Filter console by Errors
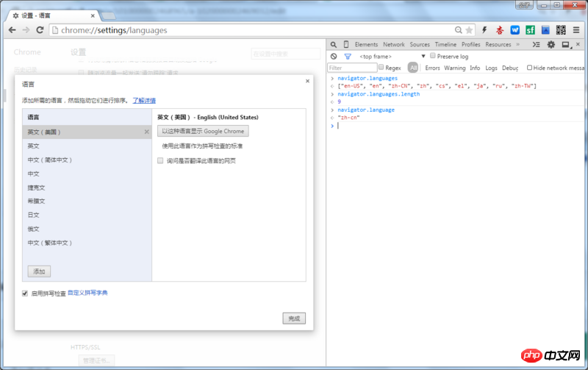The image size is (588, 370). tap(432, 68)
